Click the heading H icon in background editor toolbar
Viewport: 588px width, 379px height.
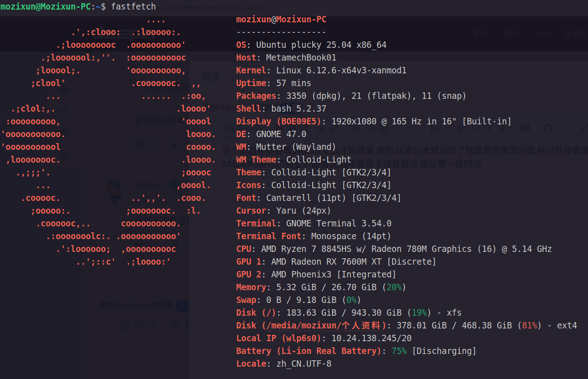pyautogui.click(x=175, y=326)
